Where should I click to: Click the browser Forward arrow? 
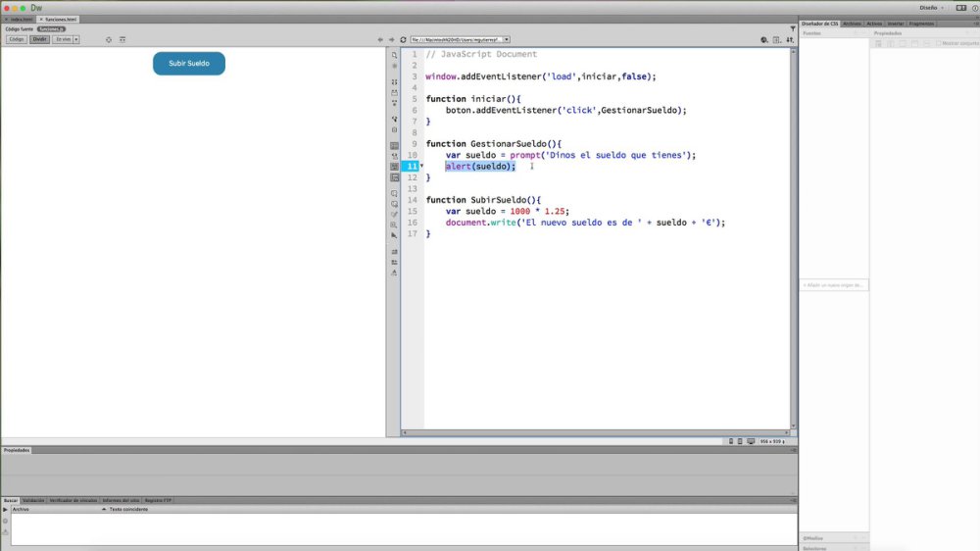pos(392,39)
